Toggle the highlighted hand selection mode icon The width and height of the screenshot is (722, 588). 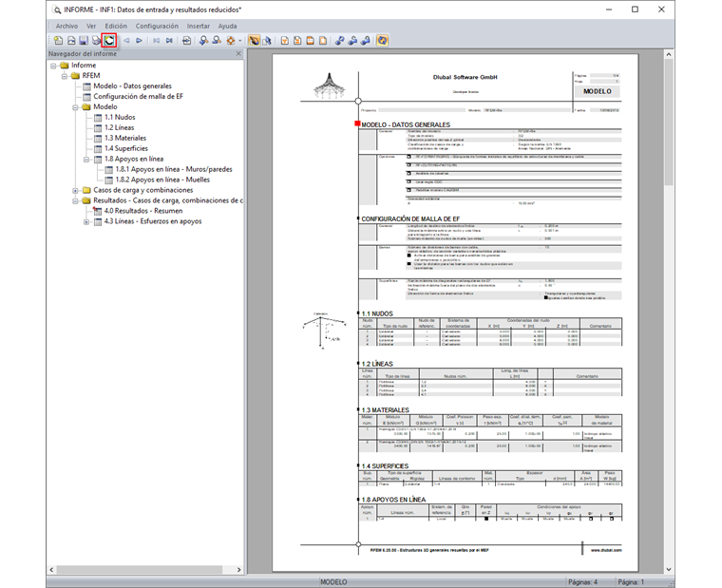pos(254,41)
